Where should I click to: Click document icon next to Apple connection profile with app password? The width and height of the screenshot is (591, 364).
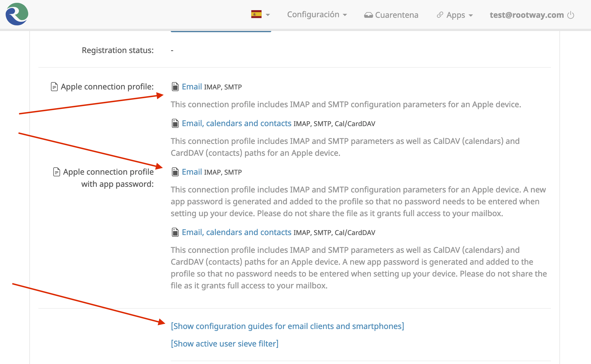point(56,172)
